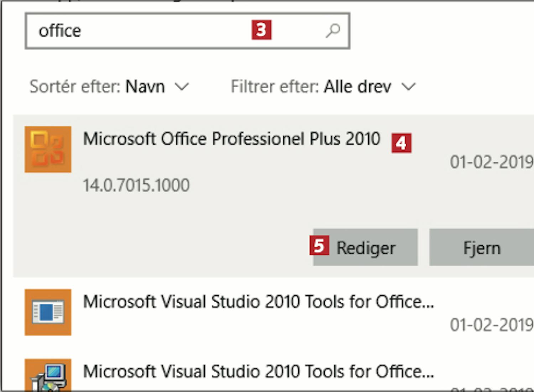Viewport: 534px width, 392px height.
Task: Click date 01-02-2019 of first Visual Studio entry
Action: [x=492, y=325]
